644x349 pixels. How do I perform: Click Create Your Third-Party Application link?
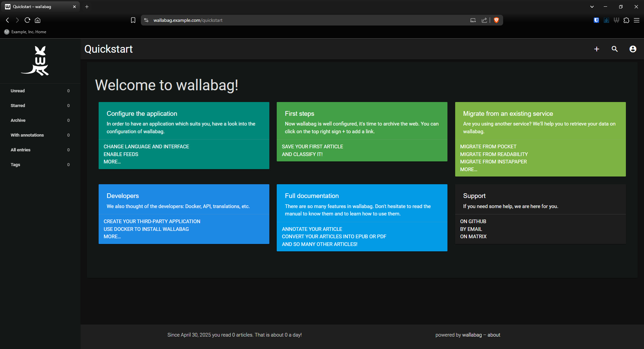152,221
